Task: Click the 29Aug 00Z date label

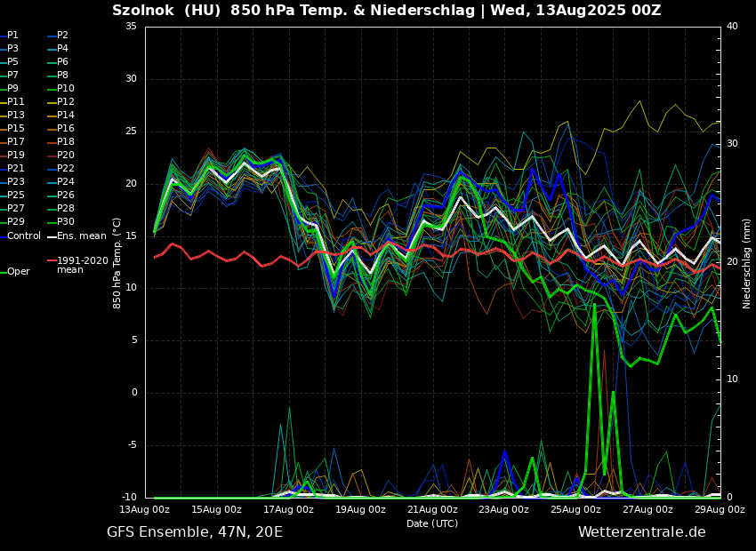Action: [719, 510]
